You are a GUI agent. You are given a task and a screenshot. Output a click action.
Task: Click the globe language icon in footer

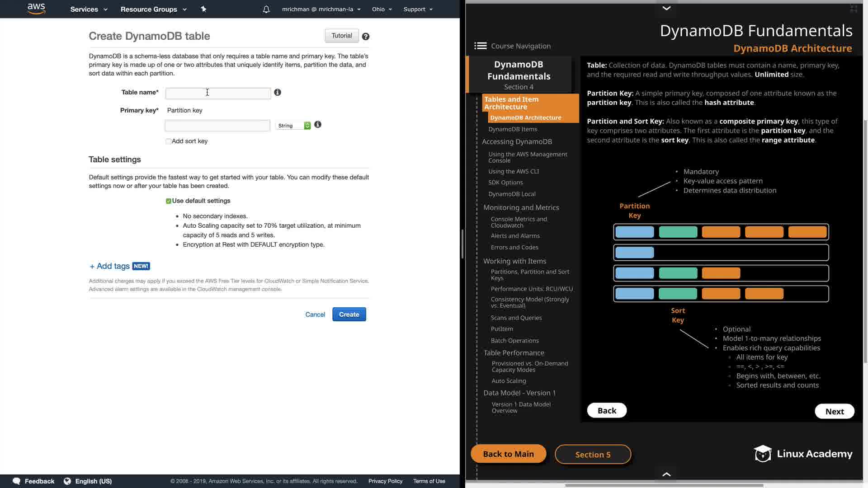[x=67, y=481]
